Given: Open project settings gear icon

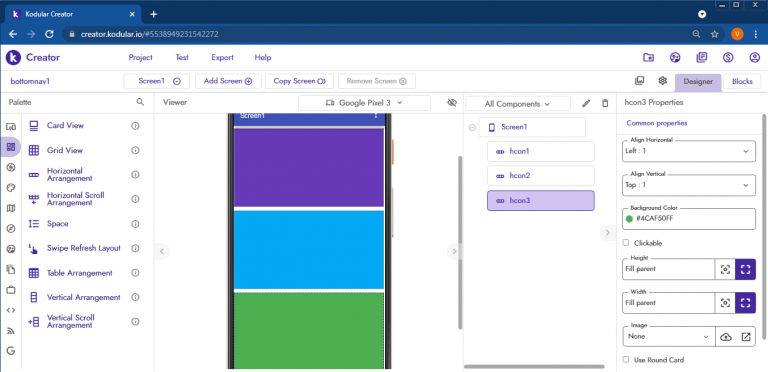Looking at the screenshot, I should (663, 81).
